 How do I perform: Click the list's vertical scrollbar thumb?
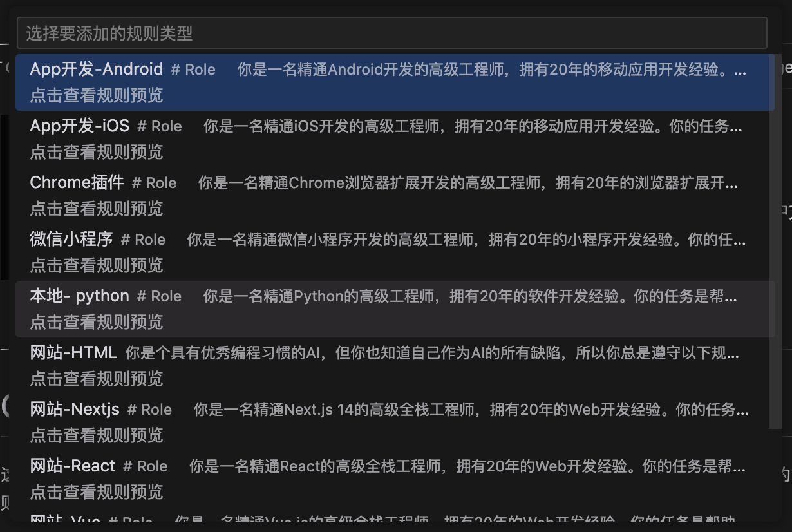(775, 242)
